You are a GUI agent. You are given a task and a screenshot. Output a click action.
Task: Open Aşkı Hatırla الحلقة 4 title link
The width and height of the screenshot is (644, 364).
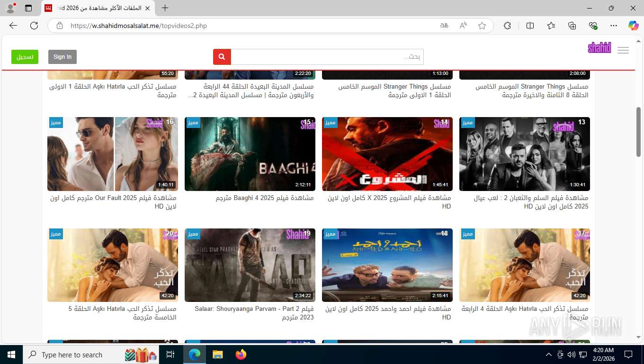[x=525, y=313]
